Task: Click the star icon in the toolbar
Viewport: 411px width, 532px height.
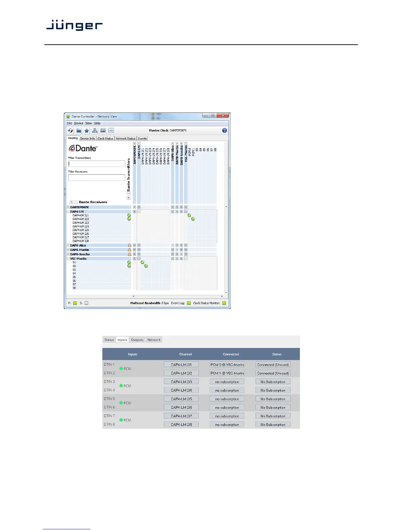Action: pos(87,131)
